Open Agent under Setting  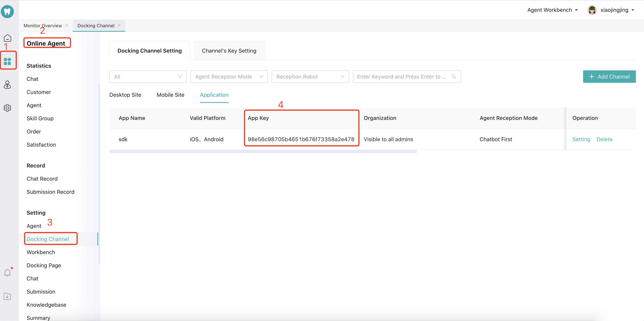coord(34,226)
